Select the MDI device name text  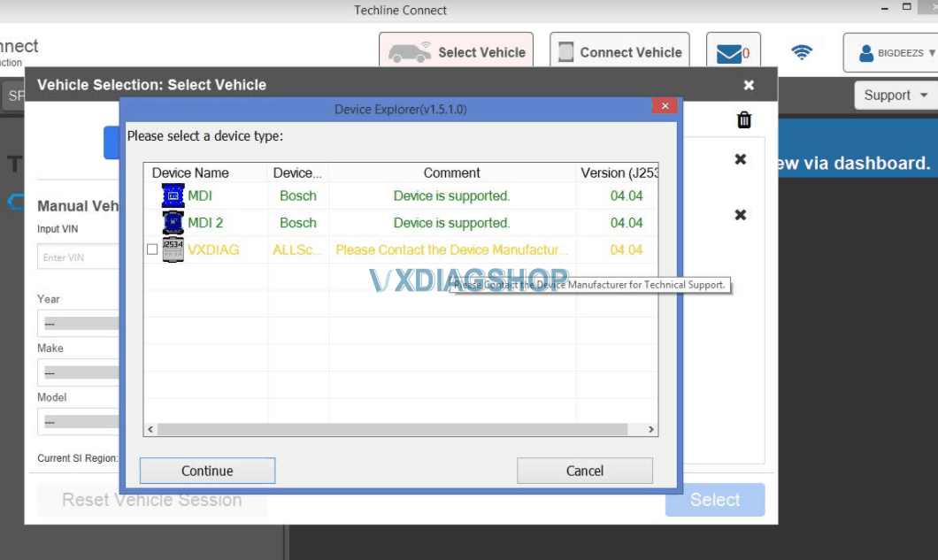click(x=200, y=196)
